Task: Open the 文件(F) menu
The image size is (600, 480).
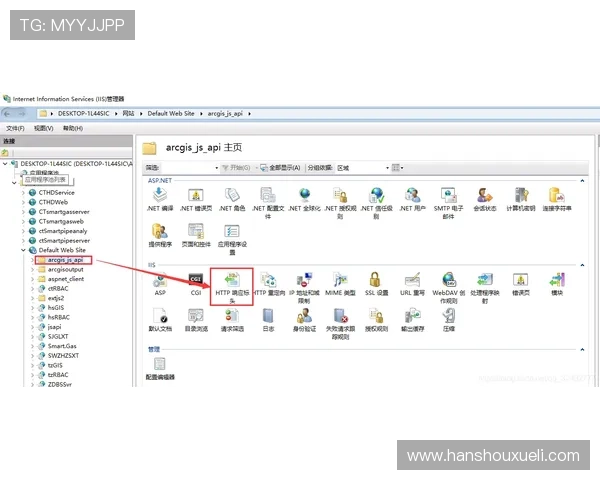Action: coord(15,128)
